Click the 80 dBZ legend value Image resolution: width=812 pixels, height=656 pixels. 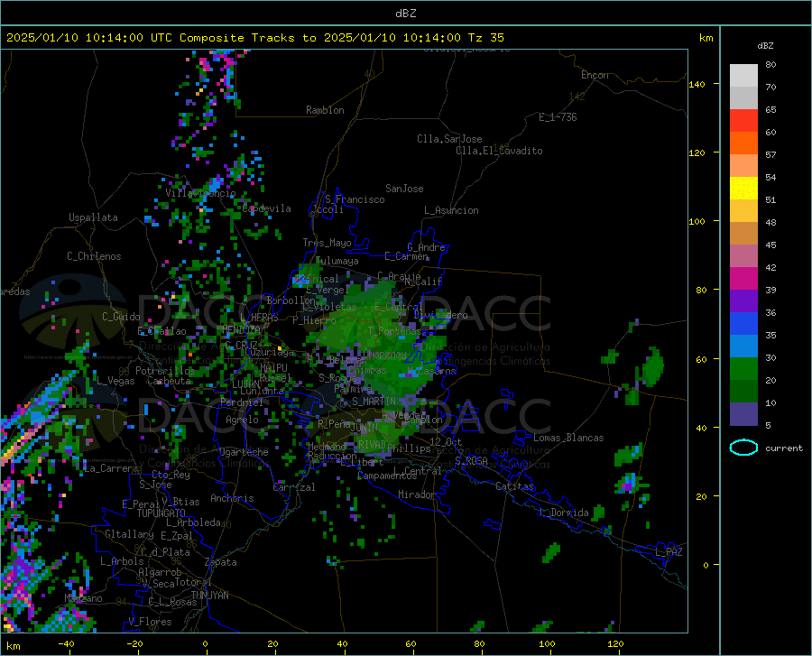coord(770,65)
